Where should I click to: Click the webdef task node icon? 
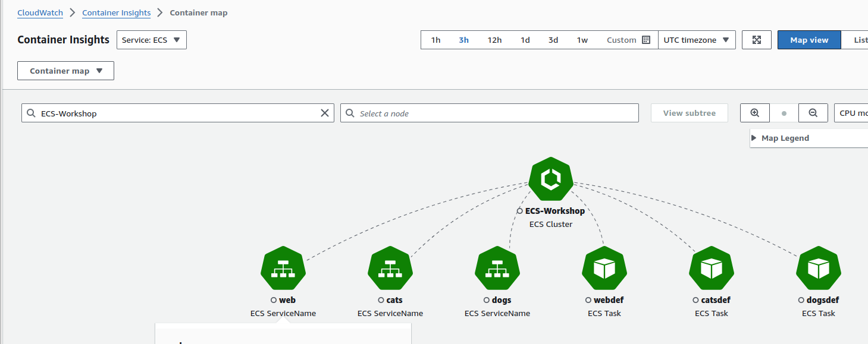pos(604,269)
